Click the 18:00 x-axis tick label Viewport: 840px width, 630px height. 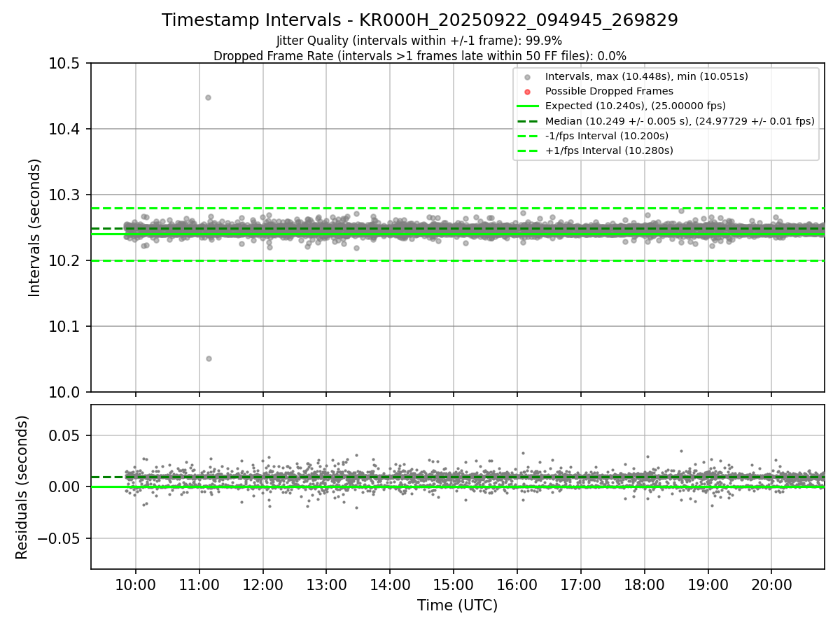pos(644,584)
